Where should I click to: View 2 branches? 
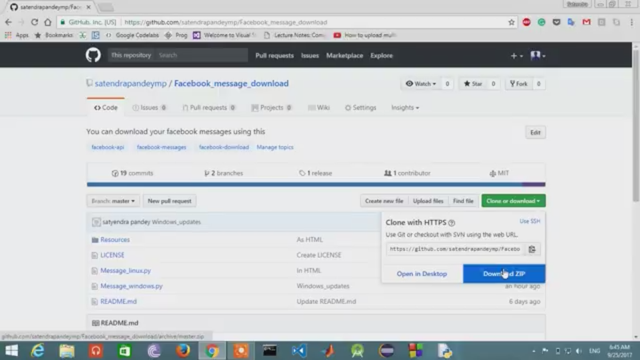[x=224, y=173]
